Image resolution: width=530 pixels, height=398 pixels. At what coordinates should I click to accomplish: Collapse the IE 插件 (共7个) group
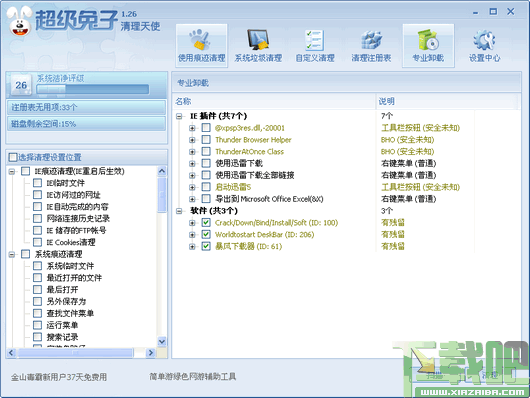pos(179,116)
